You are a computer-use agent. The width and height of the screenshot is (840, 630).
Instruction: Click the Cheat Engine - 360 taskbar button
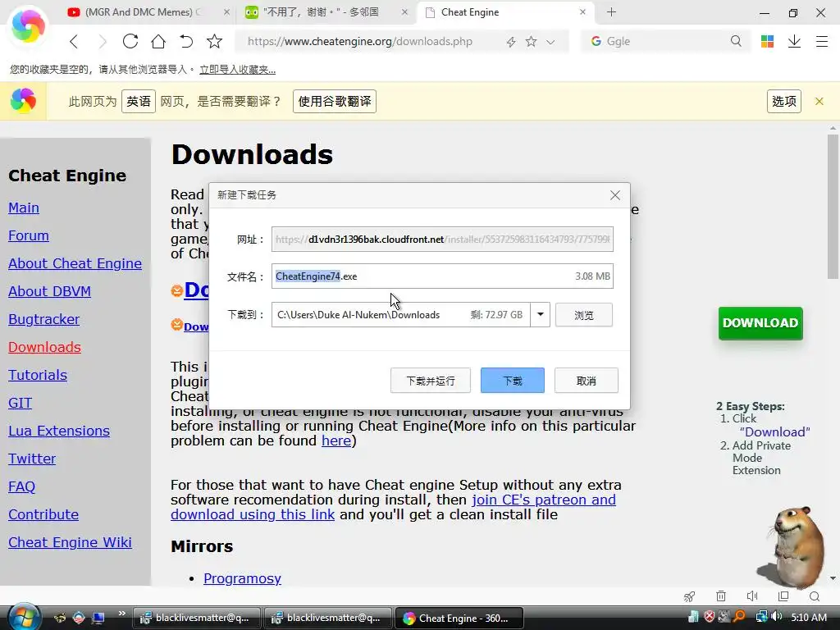(x=459, y=618)
